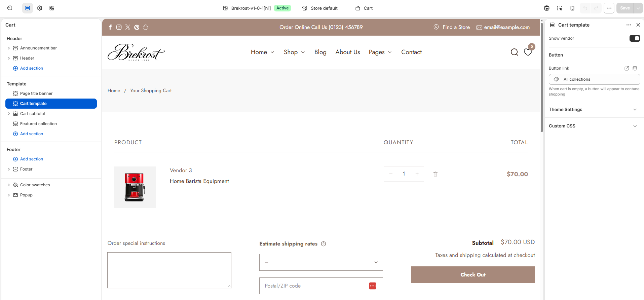Open the wishlist heart icon
644x300 pixels.
528,52
